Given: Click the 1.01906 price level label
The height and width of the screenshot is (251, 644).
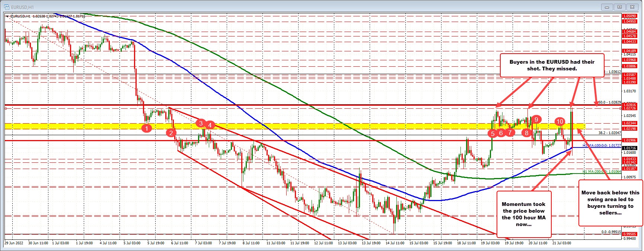Looking at the screenshot, I should [629, 140].
